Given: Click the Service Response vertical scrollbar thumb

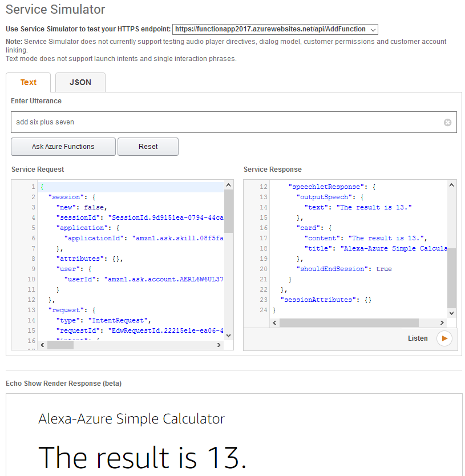Looking at the screenshot, I should (452, 279).
